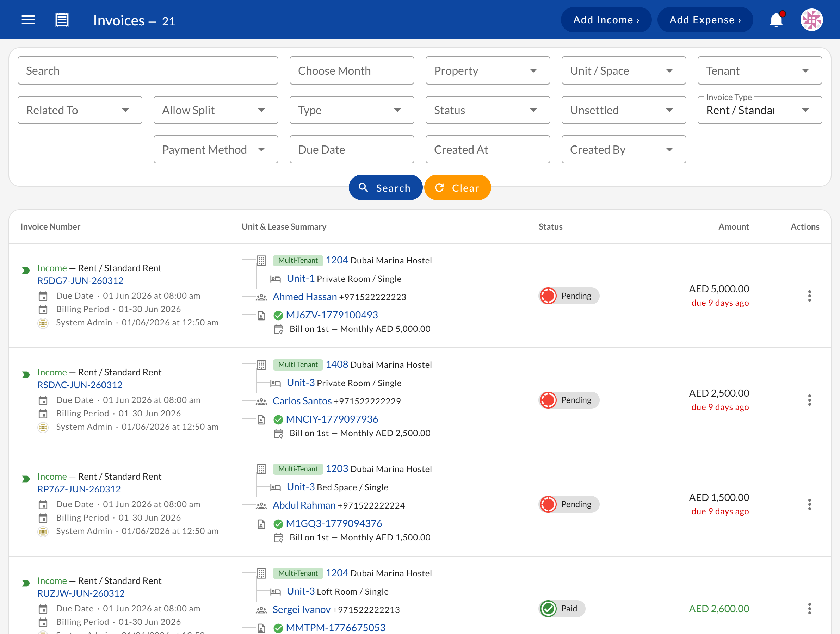Open Unit-3 Loft Room link
840x634 pixels.
click(301, 591)
